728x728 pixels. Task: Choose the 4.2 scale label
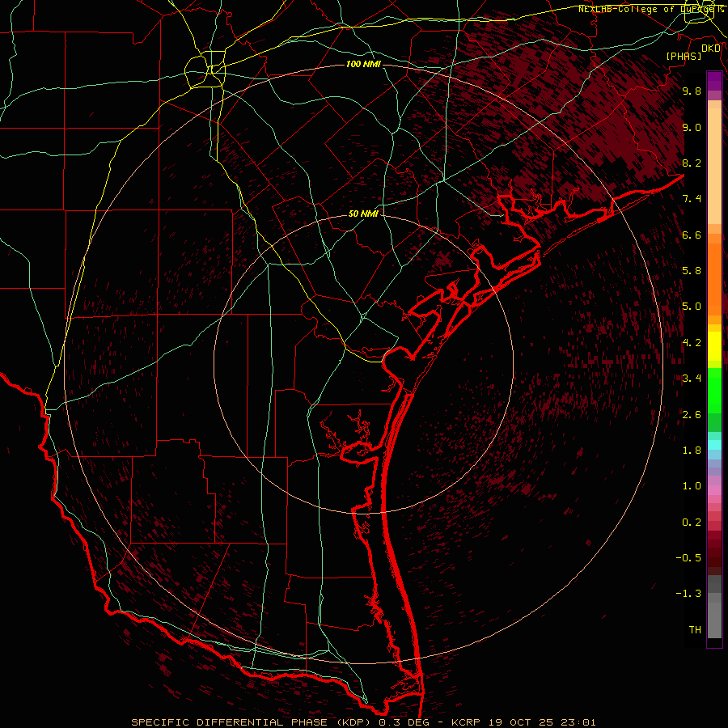click(x=692, y=343)
